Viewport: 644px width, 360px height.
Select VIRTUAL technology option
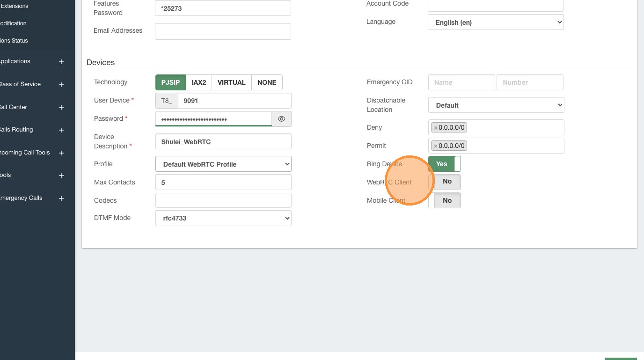tap(231, 82)
